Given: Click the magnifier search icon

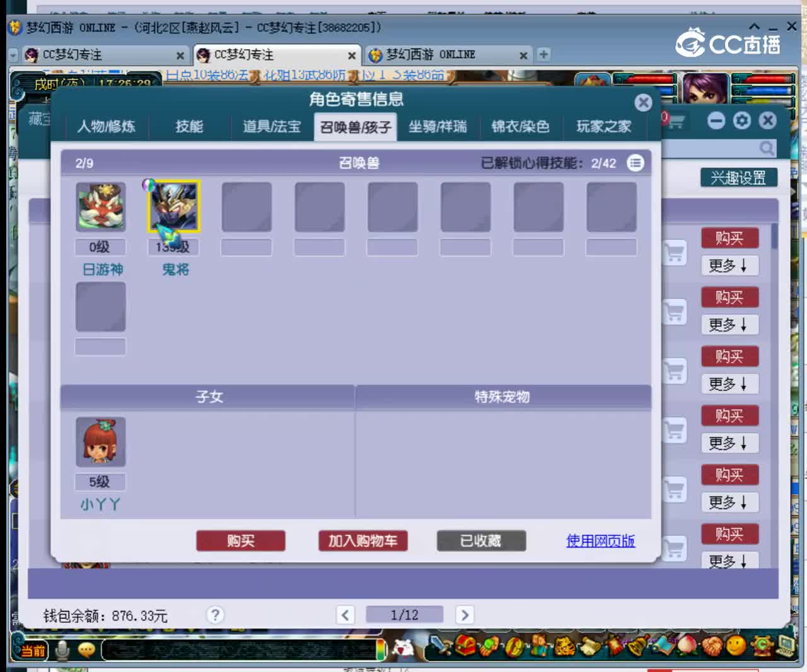Looking at the screenshot, I should (x=767, y=148).
